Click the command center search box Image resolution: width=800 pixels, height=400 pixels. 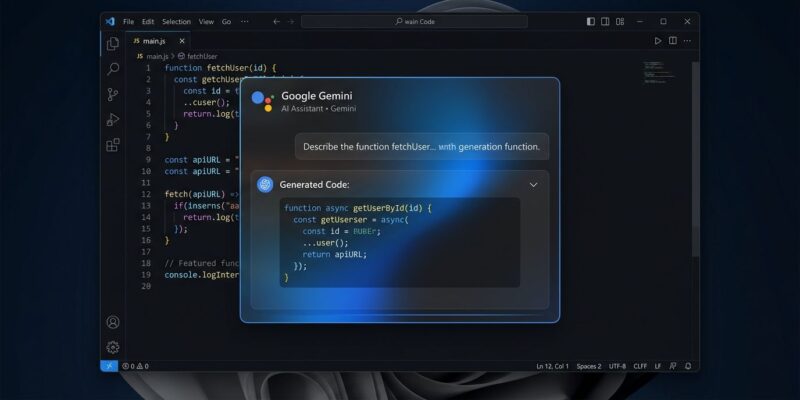point(414,21)
